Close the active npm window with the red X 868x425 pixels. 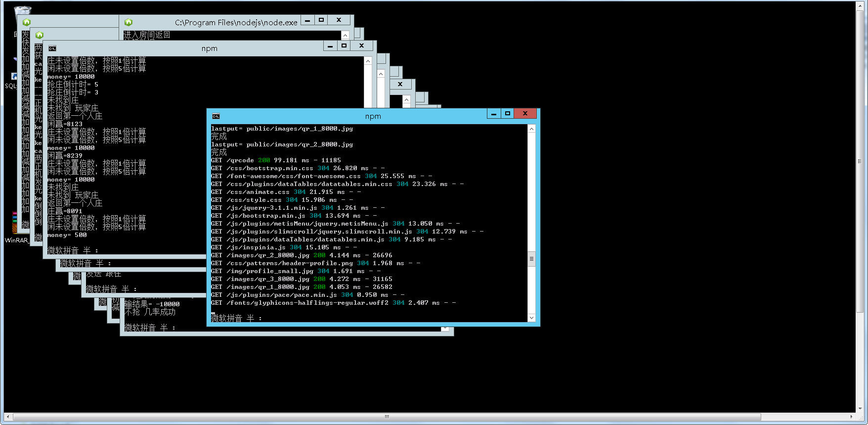pos(525,114)
